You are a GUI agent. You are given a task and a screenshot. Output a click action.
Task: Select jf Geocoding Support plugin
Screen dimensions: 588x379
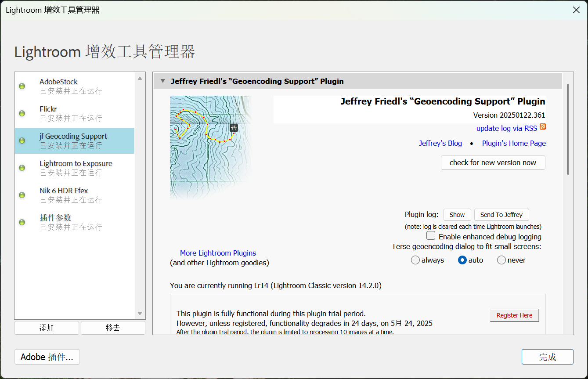[x=75, y=141]
